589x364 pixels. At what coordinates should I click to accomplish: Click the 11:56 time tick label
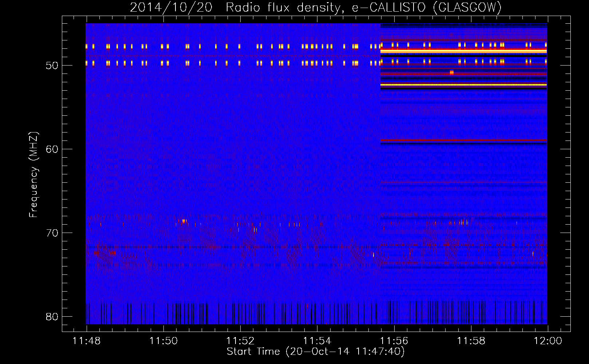394,341
